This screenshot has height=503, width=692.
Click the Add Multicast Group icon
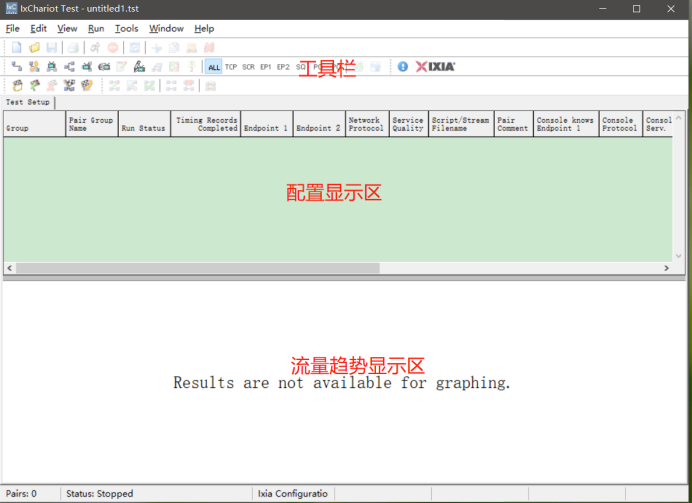pos(69,67)
